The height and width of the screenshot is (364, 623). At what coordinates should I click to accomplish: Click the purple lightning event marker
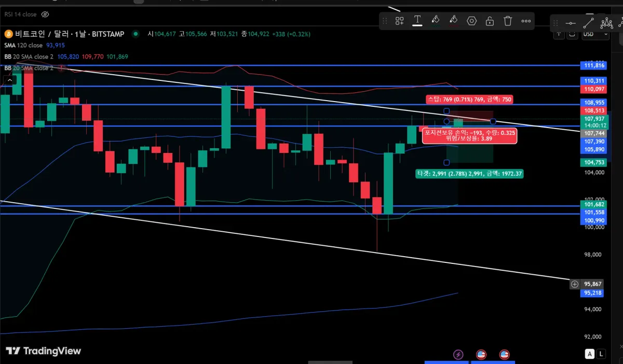(458, 355)
